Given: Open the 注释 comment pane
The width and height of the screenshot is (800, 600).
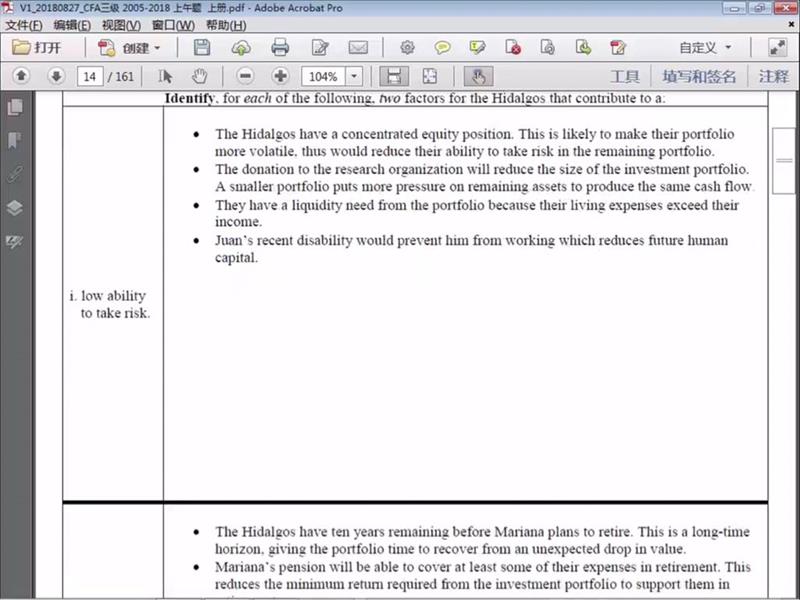Looking at the screenshot, I should [x=774, y=77].
